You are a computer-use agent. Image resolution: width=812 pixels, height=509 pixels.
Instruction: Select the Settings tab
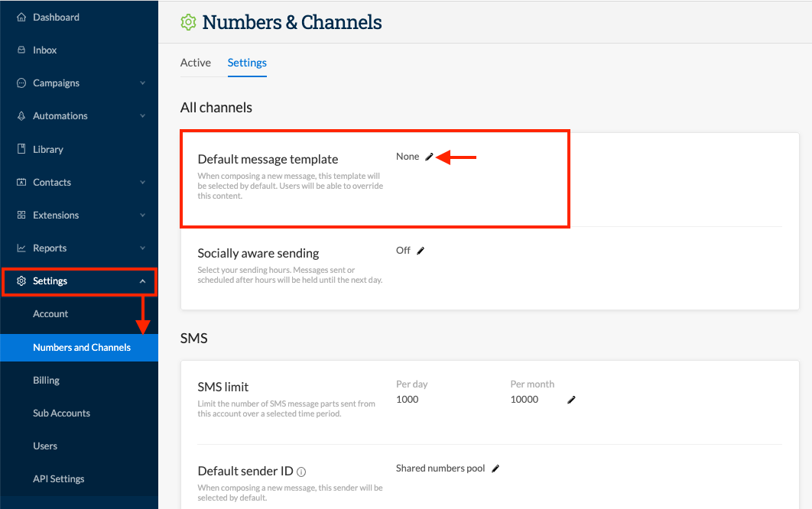(247, 63)
